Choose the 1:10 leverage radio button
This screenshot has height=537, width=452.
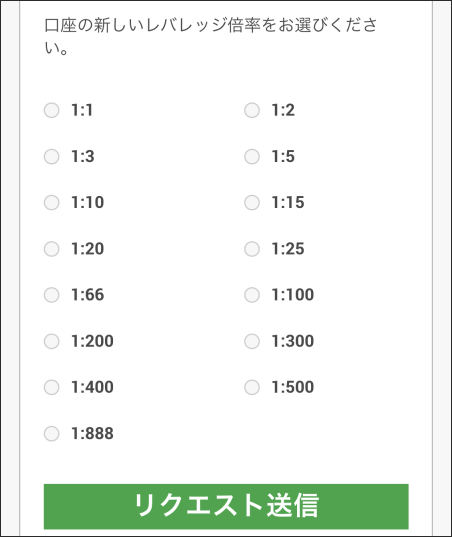pyautogui.click(x=51, y=202)
